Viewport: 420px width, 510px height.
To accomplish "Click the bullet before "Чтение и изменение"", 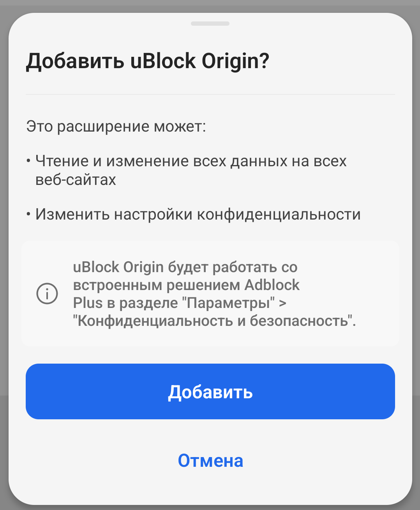I will click(x=28, y=161).
